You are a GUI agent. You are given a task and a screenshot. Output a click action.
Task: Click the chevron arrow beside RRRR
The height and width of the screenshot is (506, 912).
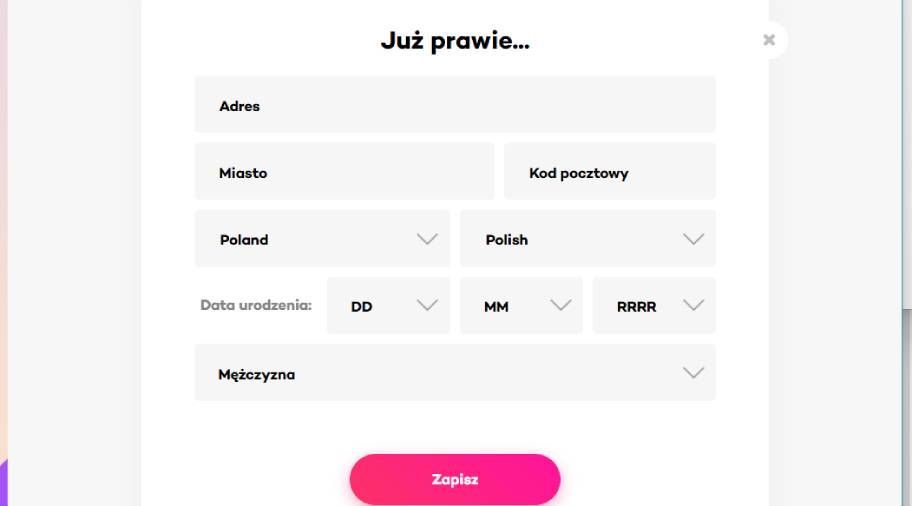click(x=693, y=305)
